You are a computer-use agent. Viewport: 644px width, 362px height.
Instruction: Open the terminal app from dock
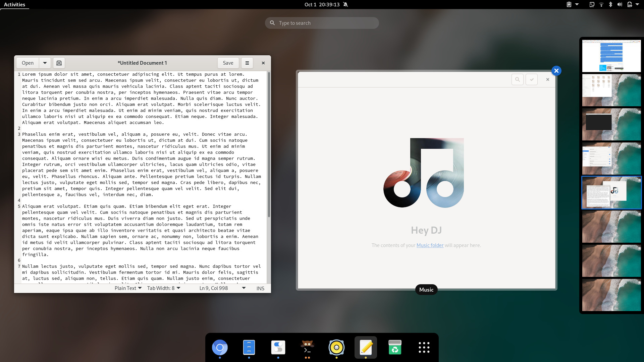(x=307, y=347)
